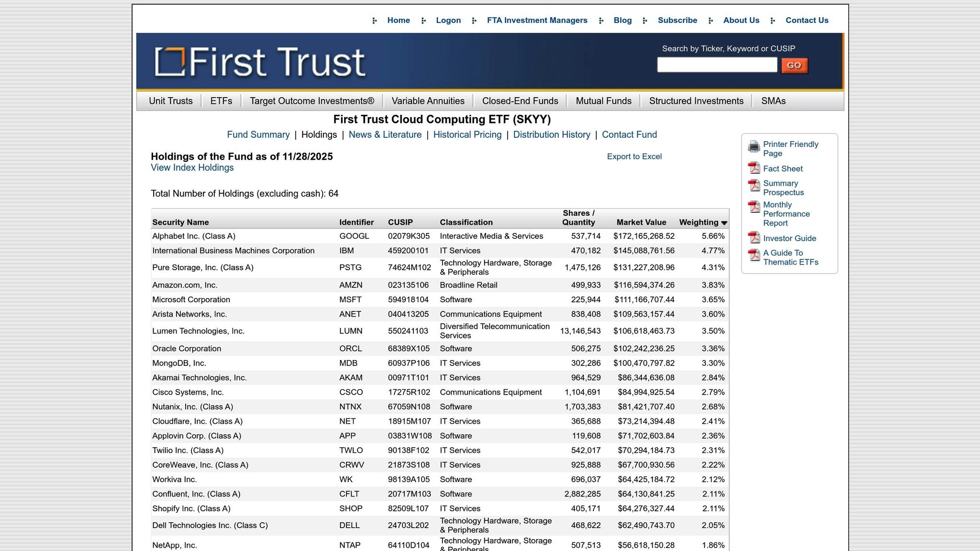980x551 pixels.
Task: Select the Mutual Funds tab
Action: (x=603, y=101)
